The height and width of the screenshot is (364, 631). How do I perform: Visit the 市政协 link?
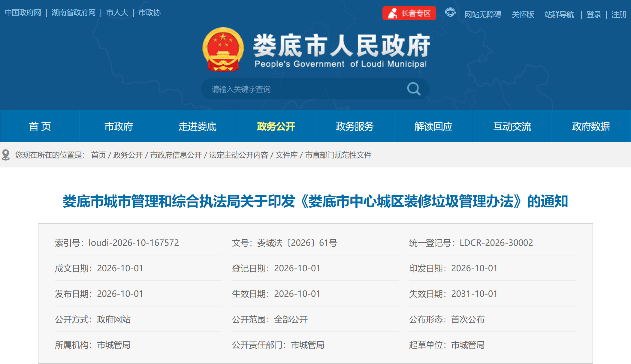(x=149, y=13)
